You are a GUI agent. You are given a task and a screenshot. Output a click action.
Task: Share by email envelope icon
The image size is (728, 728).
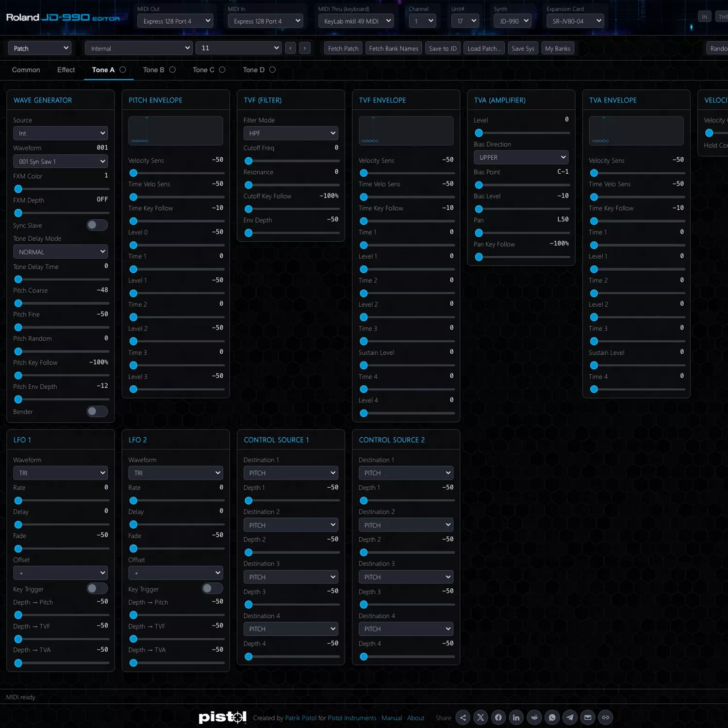[x=588, y=717]
